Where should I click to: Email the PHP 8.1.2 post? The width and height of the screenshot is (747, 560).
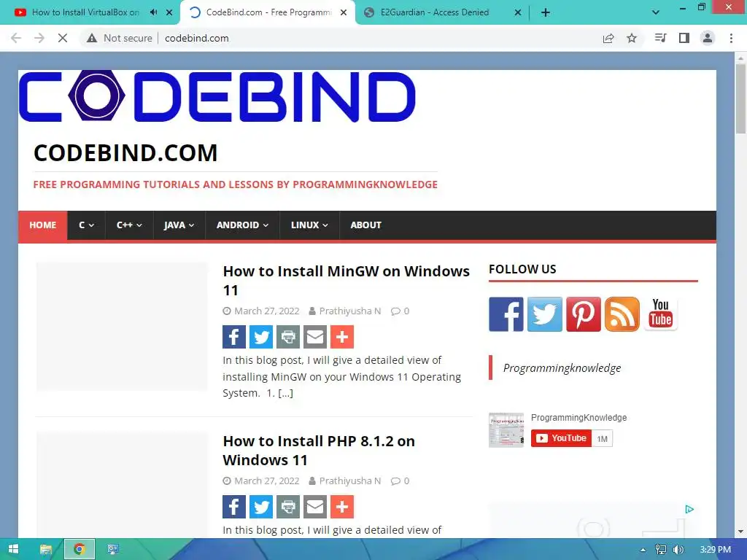click(315, 507)
